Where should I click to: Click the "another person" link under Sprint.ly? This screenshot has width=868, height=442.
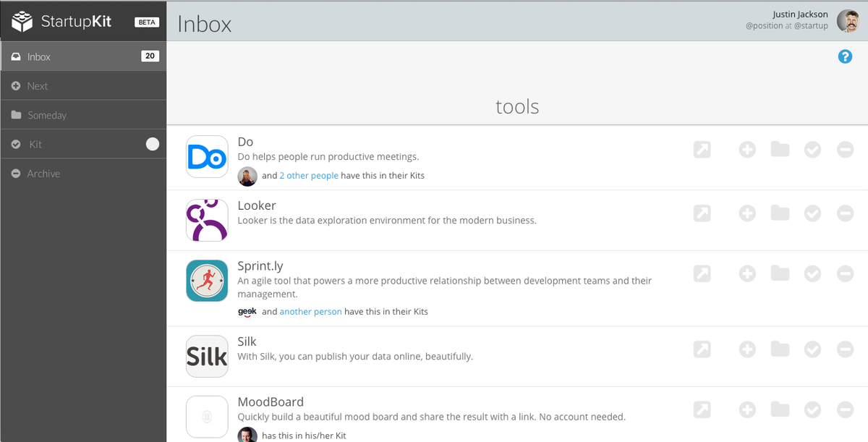click(x=310, y=312)
